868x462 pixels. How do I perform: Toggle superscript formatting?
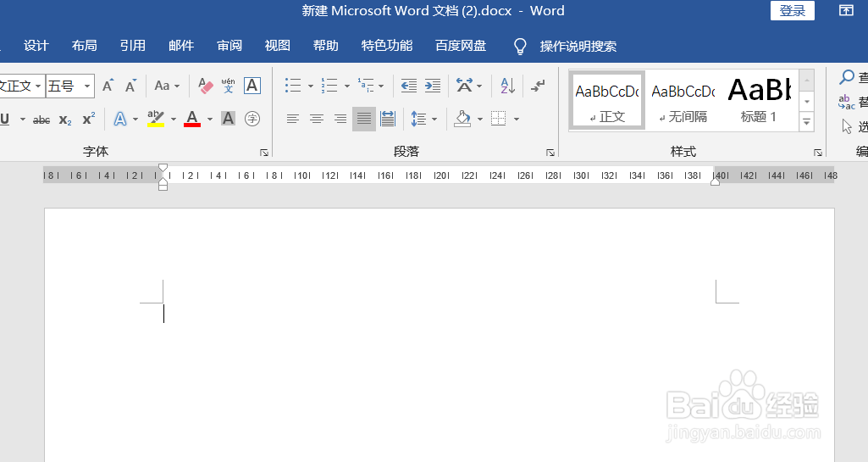pyautogui.click(x=89, y=119)
